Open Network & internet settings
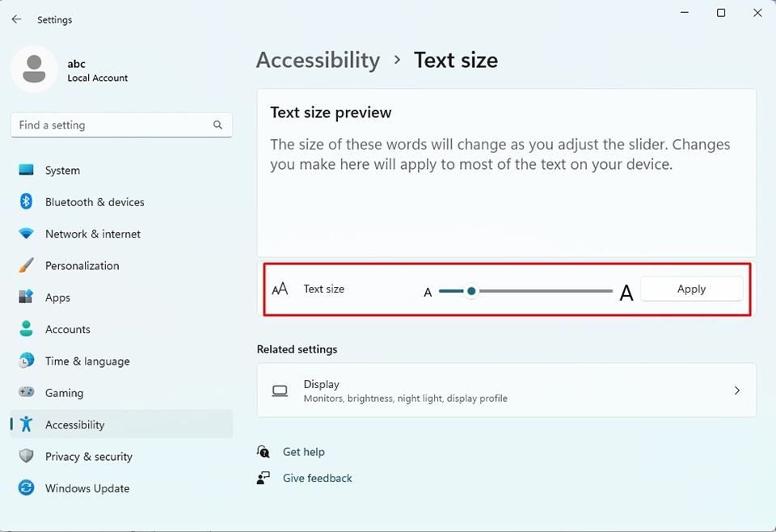Screen dimensions: 776x532 (25, 234)
